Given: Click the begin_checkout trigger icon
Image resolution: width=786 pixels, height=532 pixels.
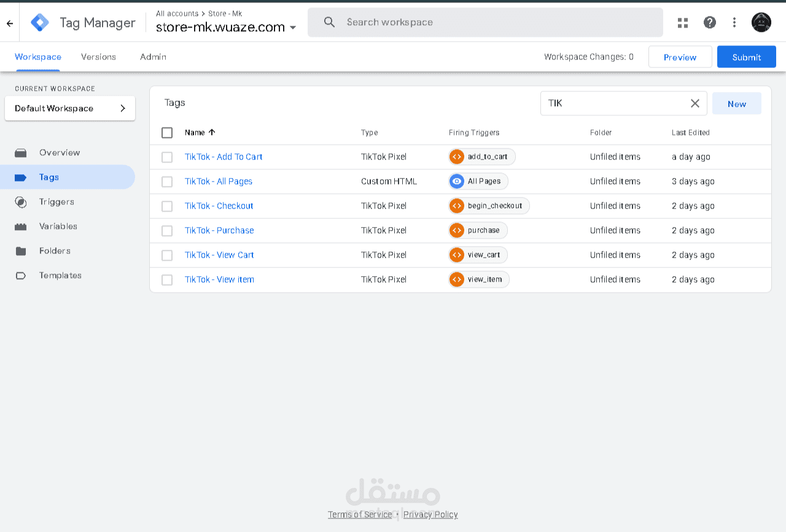Looking at the screenshot, I should click(x=456, y=206).
